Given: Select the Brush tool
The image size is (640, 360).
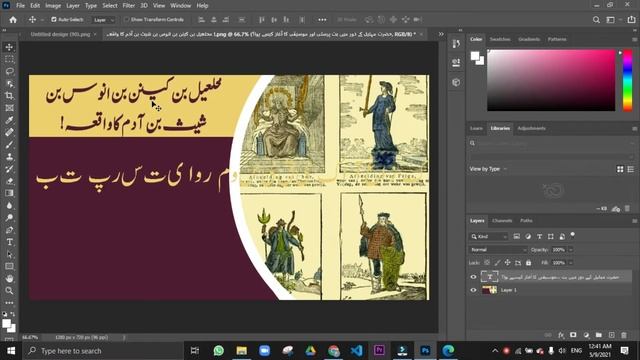Looking at the screenshot, I should (x=9, y=145).
